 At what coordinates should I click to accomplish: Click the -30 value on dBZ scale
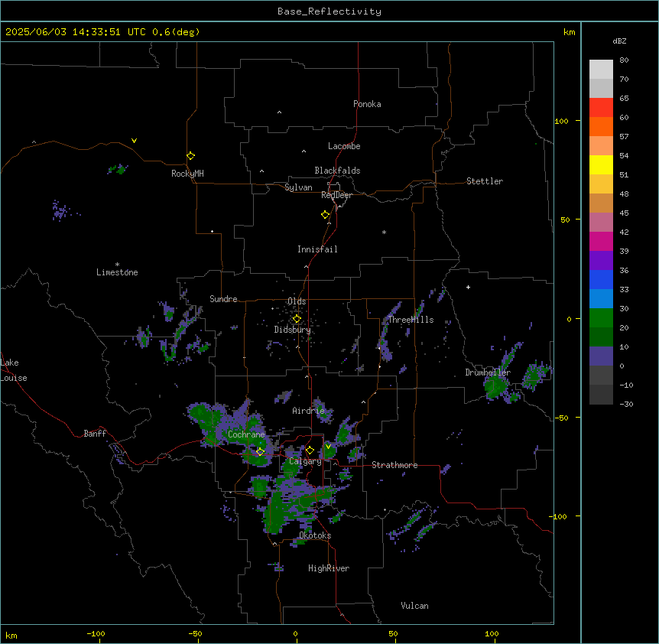(626, 405)
